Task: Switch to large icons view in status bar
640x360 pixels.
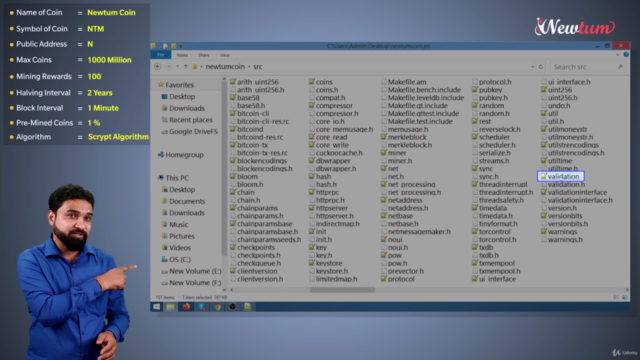Action: [x=625, y=297]
